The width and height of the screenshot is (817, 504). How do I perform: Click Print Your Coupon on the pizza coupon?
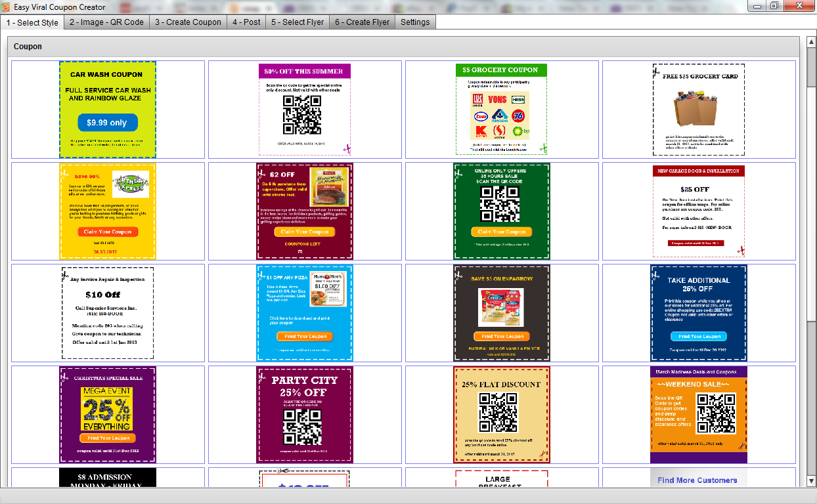(x=305, y=336)
